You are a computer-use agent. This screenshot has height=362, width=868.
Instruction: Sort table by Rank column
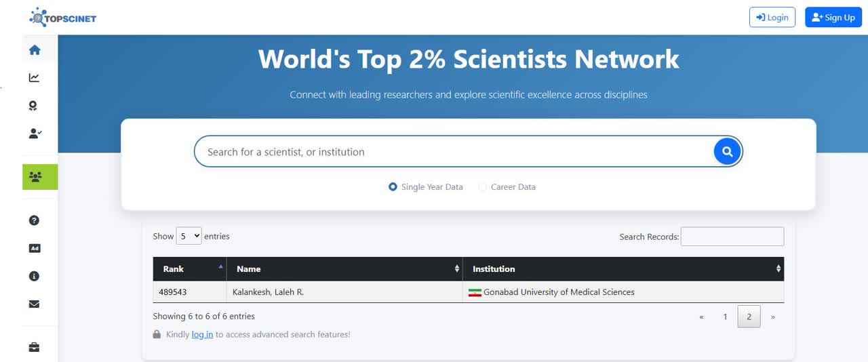[189, 269]
